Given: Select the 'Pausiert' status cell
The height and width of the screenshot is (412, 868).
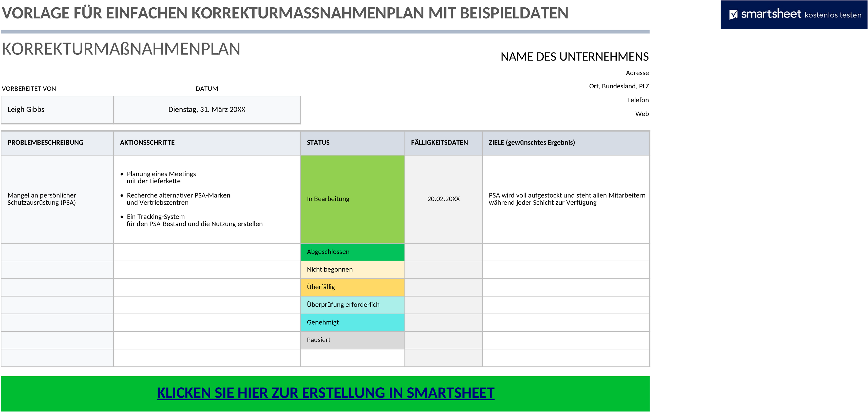Looking at the screenshot, I should (352, 340).
